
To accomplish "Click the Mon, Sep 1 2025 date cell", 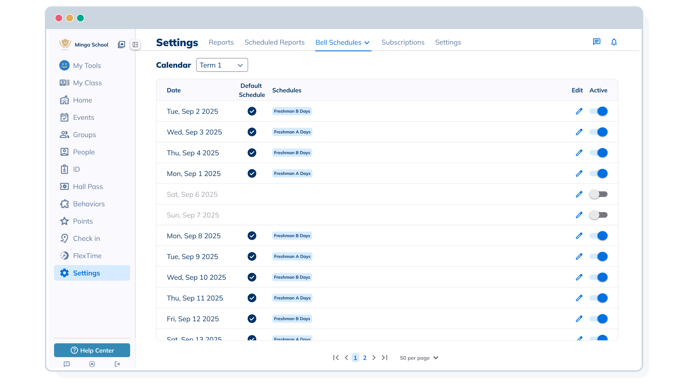I will (x=194, y=174).
